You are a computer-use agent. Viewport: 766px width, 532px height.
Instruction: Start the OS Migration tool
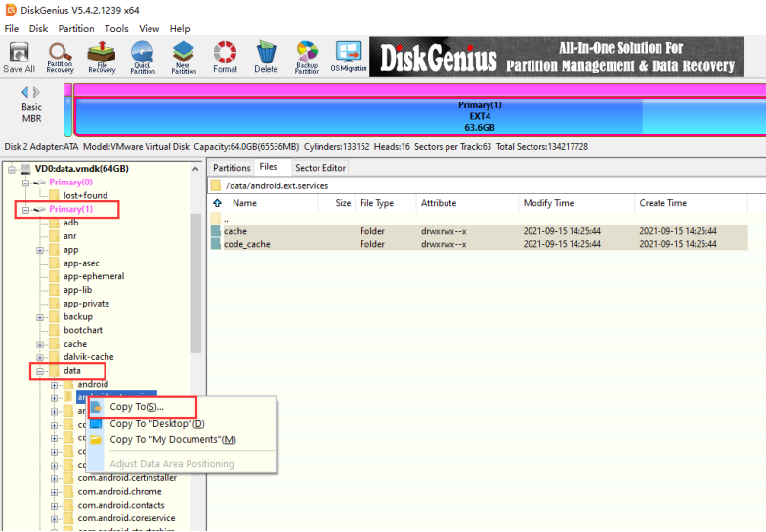(348, 58)
